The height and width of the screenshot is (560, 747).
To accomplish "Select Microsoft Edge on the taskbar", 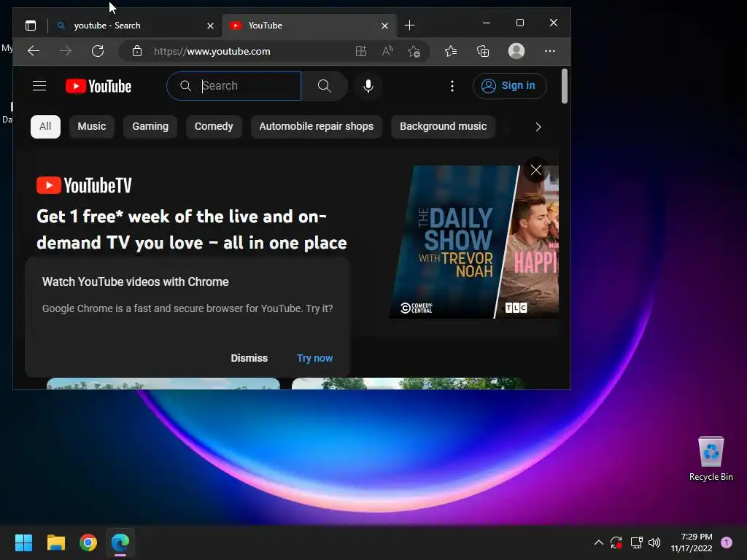I will click(x=120, y=542).
